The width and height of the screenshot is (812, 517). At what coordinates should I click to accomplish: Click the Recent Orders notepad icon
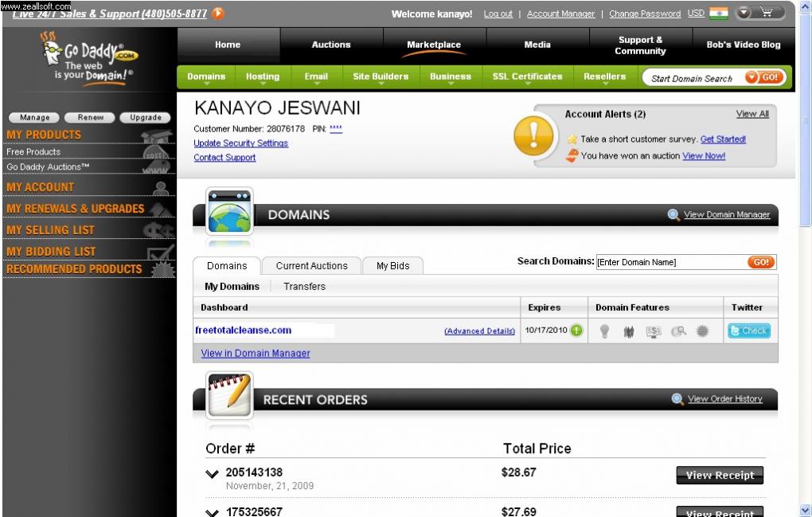point(229,395)
